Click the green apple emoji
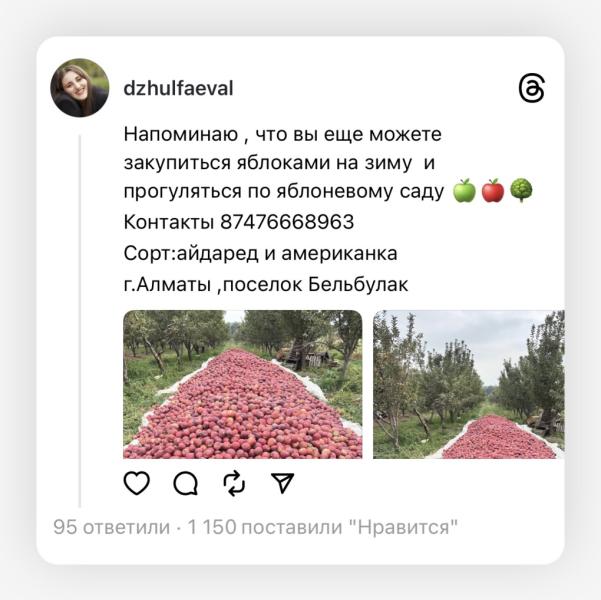The width and height of the screenshot is (601, 600). [x=464, y=191]
